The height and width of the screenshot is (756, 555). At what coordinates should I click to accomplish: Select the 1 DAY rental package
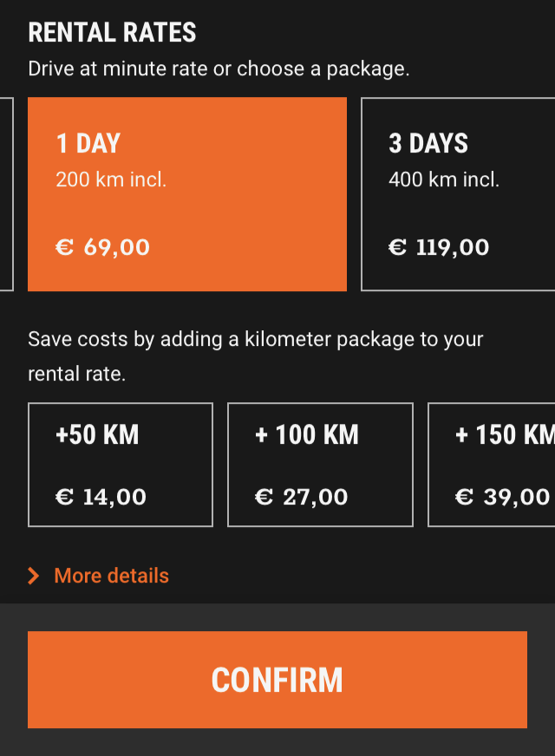point(187,194)
